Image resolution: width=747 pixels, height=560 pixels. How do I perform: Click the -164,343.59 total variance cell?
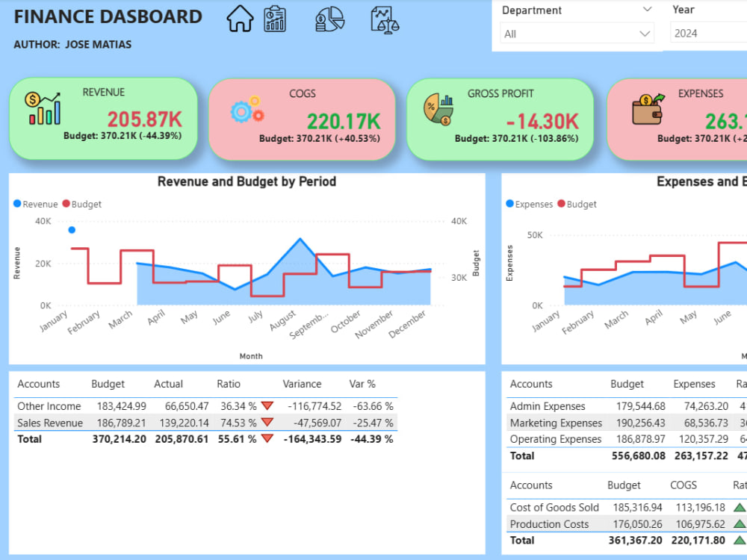pyautogui.click(x=312, y=438)
